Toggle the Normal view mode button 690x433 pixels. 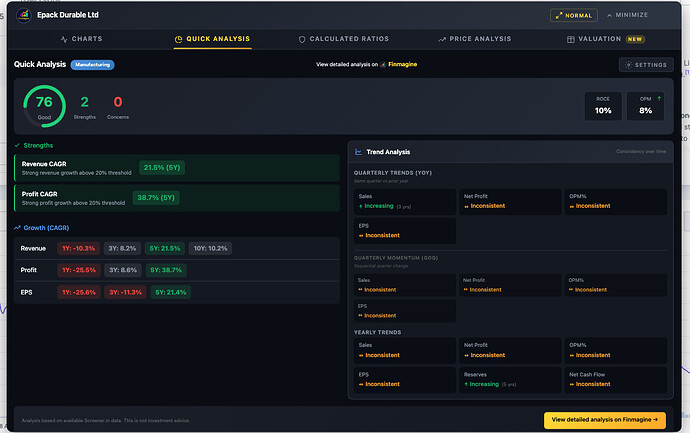click(x=574, y=15)
